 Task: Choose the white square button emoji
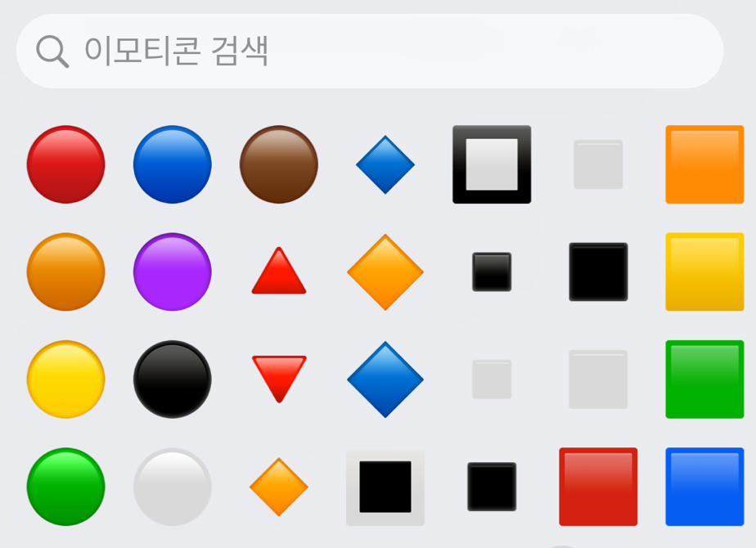point(385,487)
